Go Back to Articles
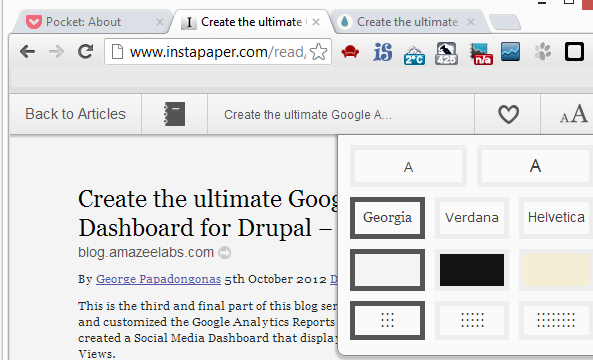 click(x=75, y=114)
